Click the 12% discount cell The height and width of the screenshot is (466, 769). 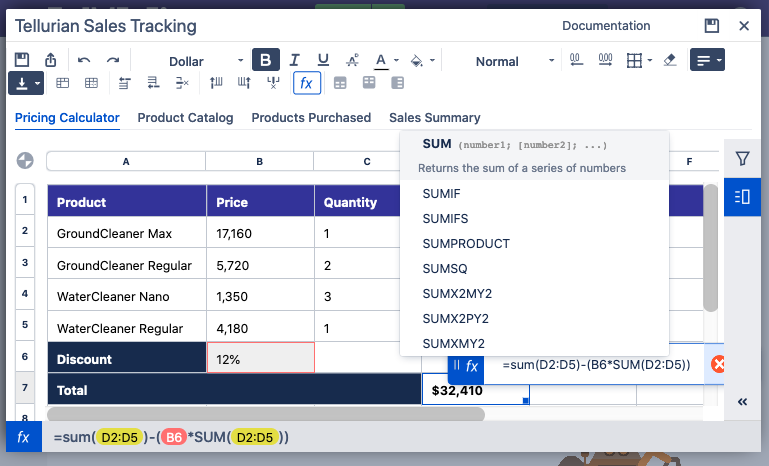pos(260,358)
